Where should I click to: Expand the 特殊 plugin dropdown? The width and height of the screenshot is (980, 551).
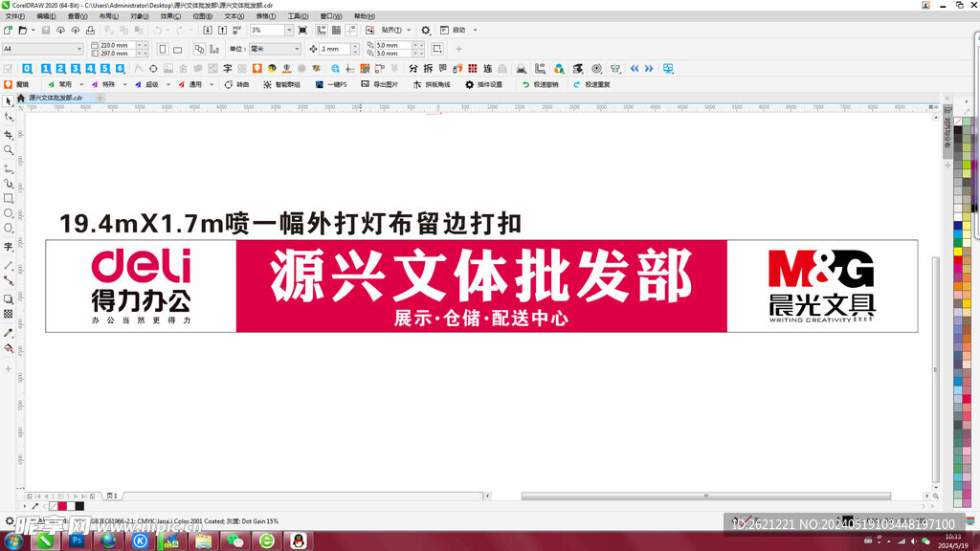[x=125, y=84]
